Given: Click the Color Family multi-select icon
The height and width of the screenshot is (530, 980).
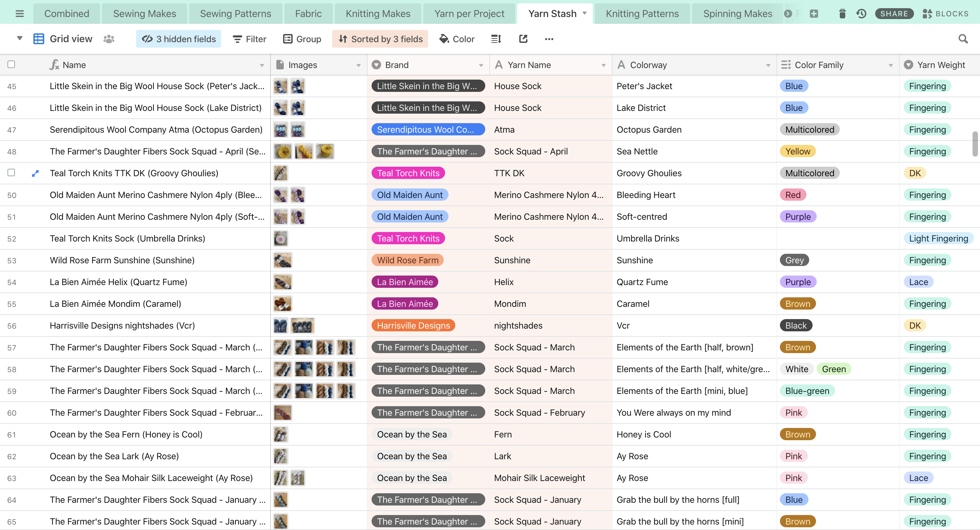Looking at the screenshot, I should click(x=786, y=65).
